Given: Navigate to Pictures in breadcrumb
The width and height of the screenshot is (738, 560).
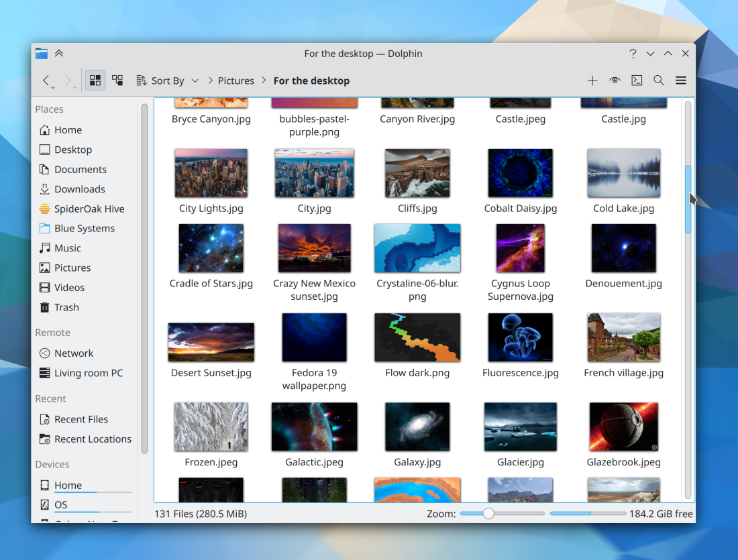Looking at the screenshot, I should pyautogui.click(x=236, y=80).
